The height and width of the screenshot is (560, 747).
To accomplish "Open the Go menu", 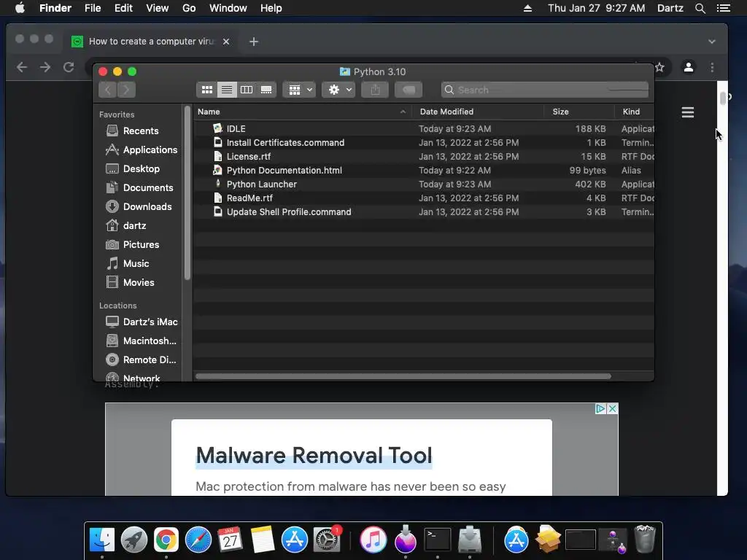I will click(189, 8).
